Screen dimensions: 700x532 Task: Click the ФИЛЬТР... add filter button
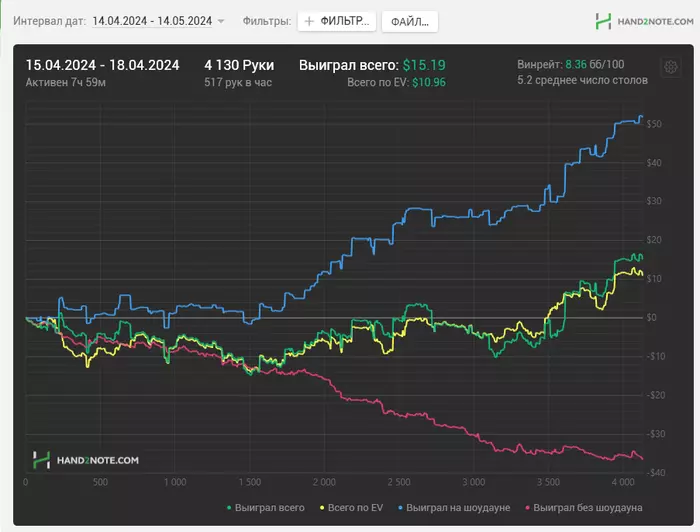pyautogui.click(x=337, y=21)
